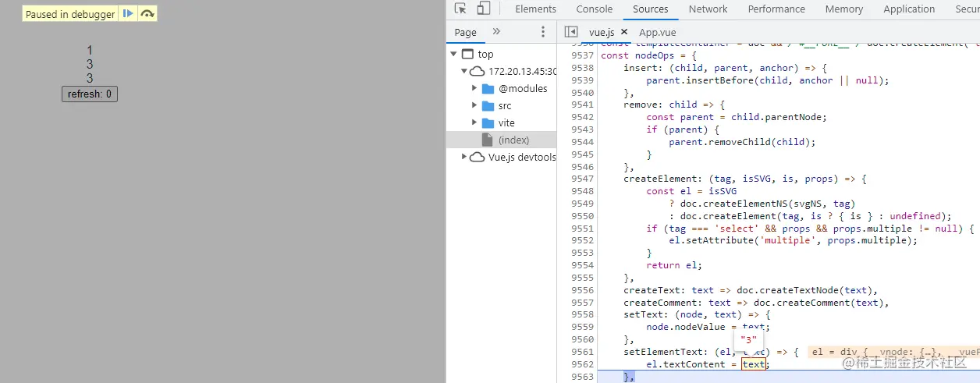This screenshot has height=383, width=980.
Task: Switch to the App.vue file tab
Action: pos(658,32)
